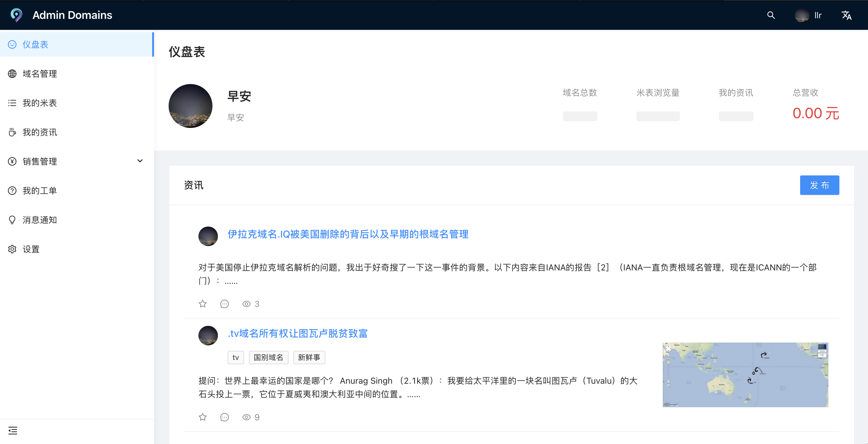Click the search icon in header
Image resolution: width=868 pixels, height=444 pixels.
(771, 15)
